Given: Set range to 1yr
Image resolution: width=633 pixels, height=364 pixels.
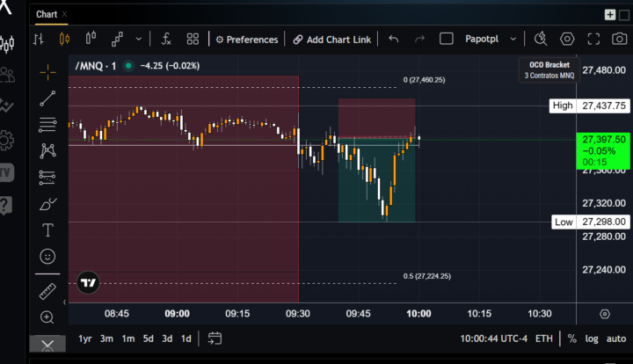Looking at the screenshot, I should point(85,339).
